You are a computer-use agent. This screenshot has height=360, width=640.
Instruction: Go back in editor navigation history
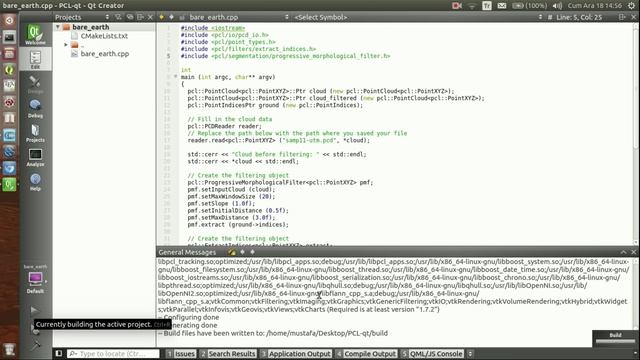[162, 17]
